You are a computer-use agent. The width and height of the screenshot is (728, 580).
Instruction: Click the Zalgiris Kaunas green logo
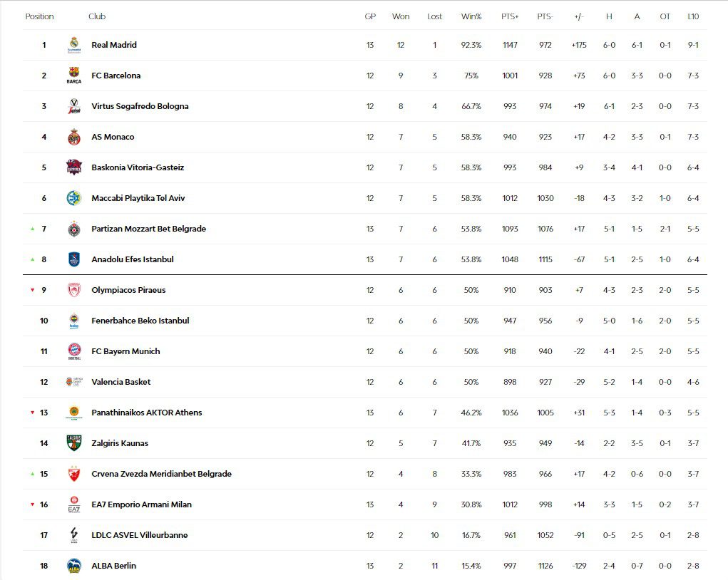coord(74,443)
